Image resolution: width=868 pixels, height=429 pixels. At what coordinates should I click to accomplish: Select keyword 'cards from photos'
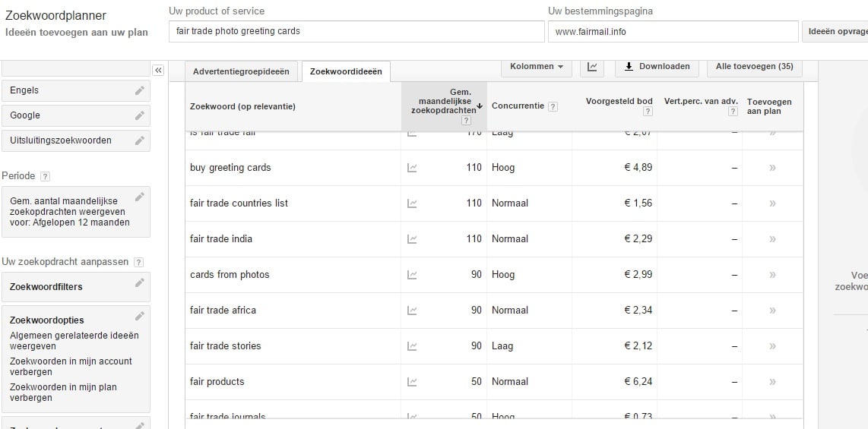pos(230,275)
